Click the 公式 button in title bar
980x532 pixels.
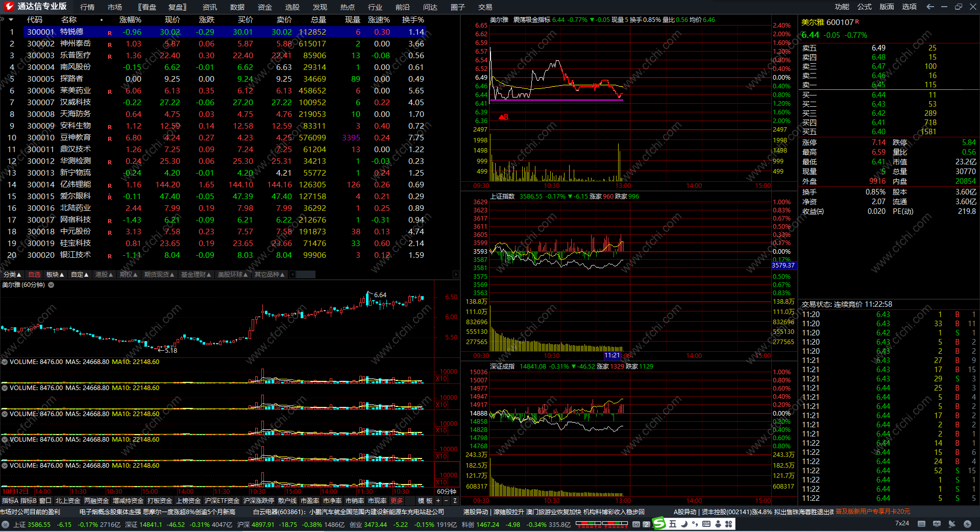(865, 7)
